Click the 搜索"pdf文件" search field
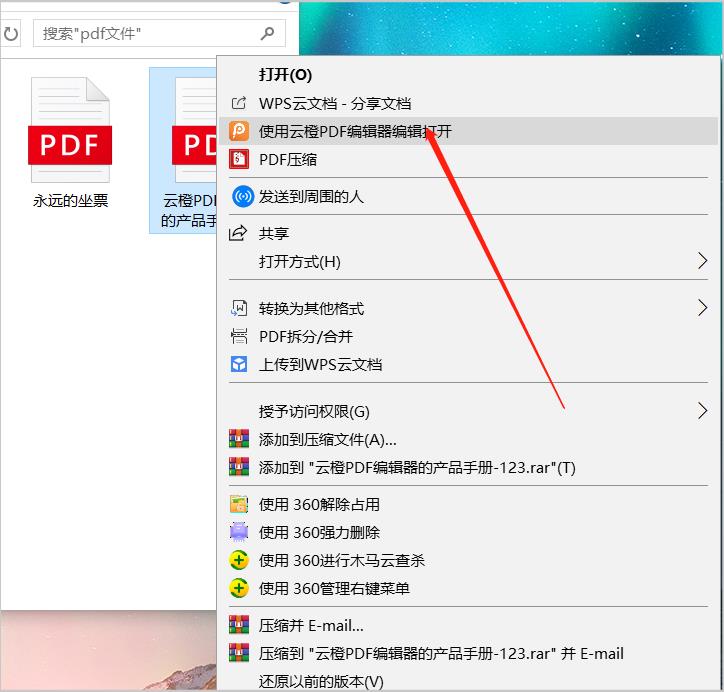The height and width of the screenshot is (692, 724). (x=159, y=33)
